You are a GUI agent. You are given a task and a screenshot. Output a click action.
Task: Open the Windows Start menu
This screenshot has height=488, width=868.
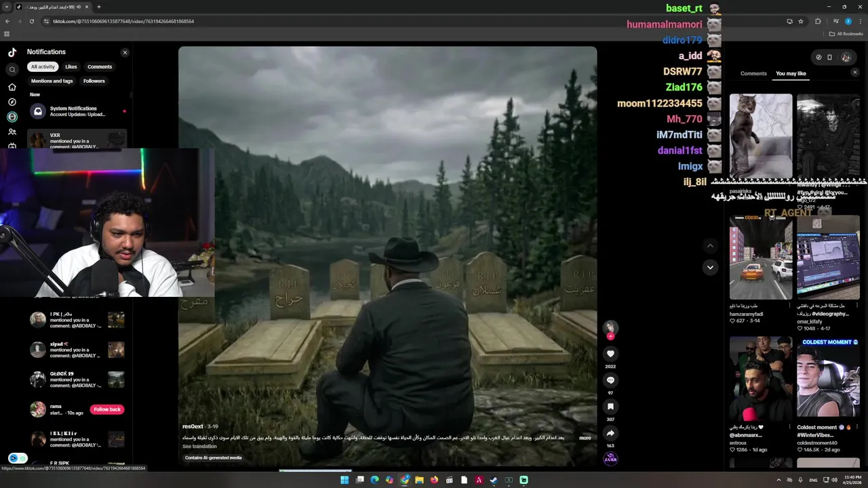[344, 480]
